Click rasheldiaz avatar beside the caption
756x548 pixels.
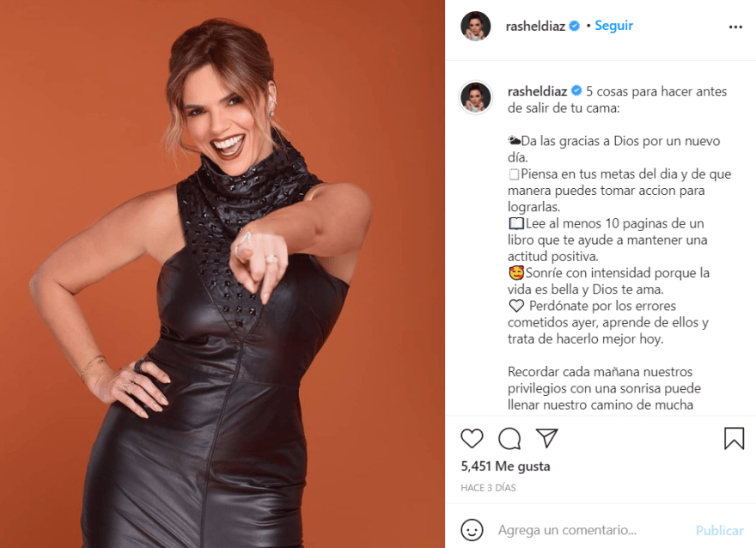475,97
